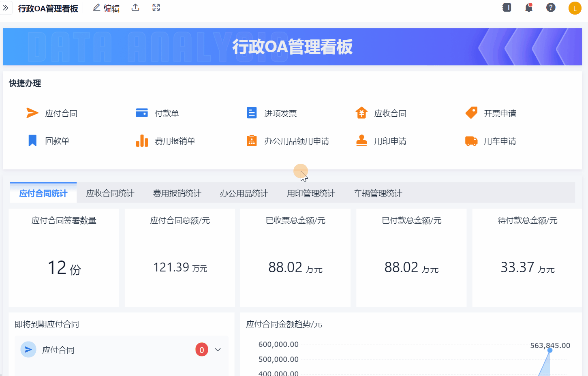The height and width of the screenshot is (376, 588).
Task: Click the 进项发票 document icon
Action: pos(252,113)
